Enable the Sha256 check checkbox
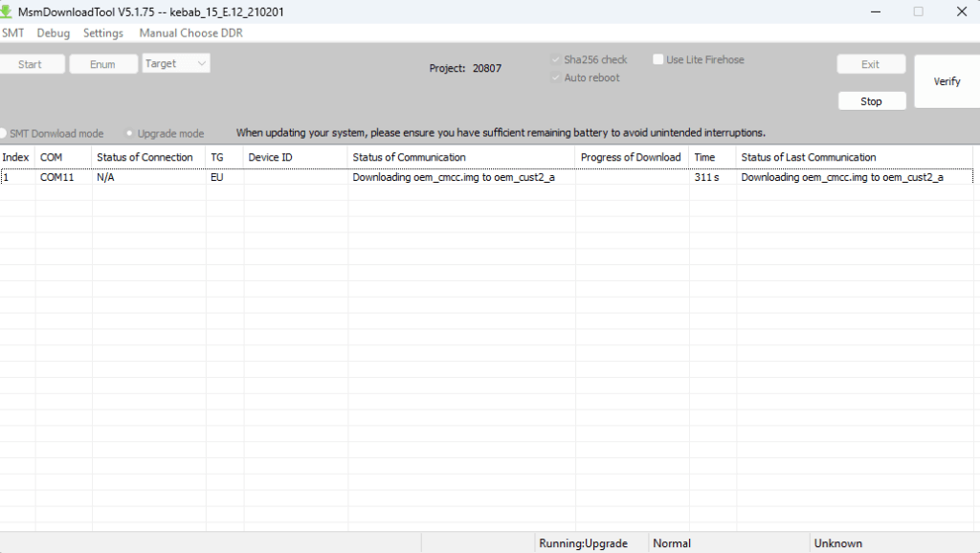Image resolution: width=980 pixels, height=553 pixels. [556, 59]
